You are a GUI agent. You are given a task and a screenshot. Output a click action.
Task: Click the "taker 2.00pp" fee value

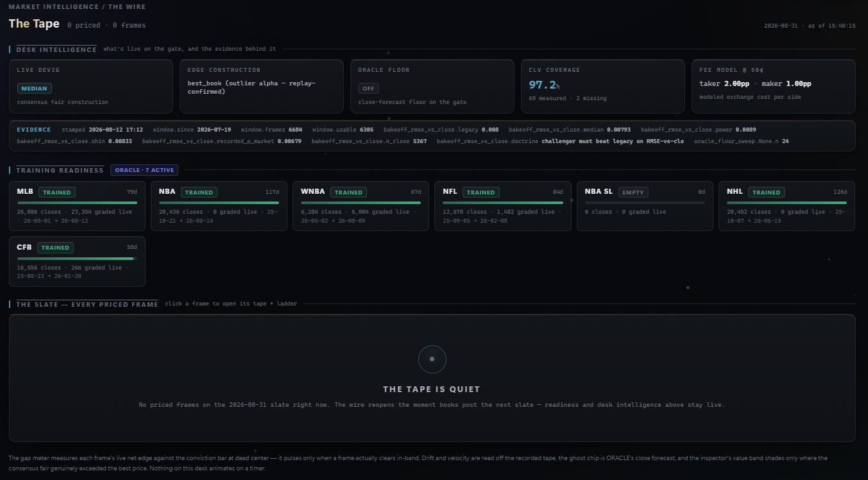point(724,83)
